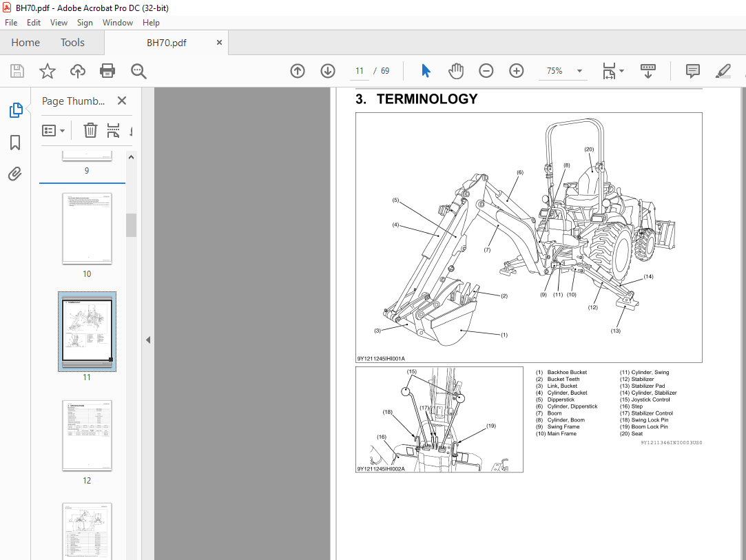Add a comment with speech bubble icon
746x560 pixels.
tap(693, 71)
